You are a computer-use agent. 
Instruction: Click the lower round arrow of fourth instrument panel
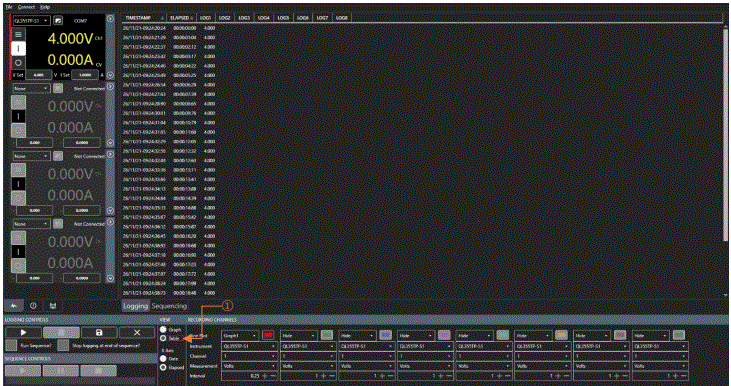pyautogui.click(x=110, y=278)
